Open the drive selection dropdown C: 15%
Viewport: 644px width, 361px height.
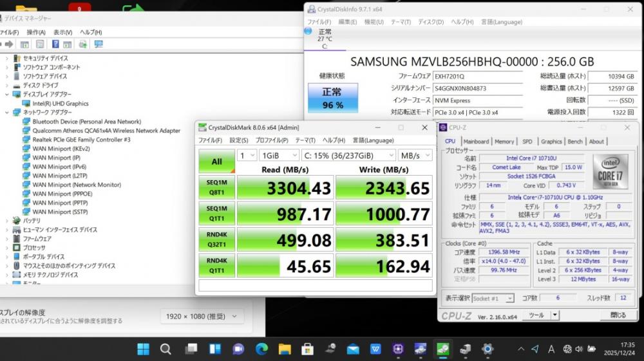[x=348, y=155]
